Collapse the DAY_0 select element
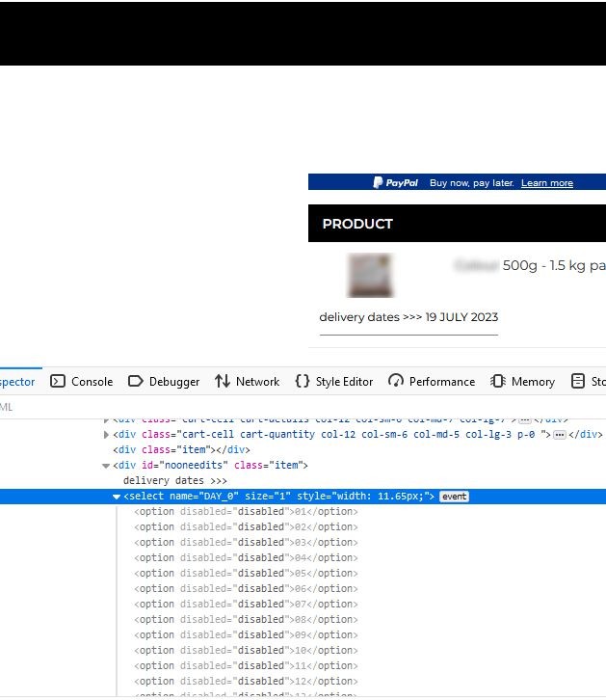 tap(118, 497)
